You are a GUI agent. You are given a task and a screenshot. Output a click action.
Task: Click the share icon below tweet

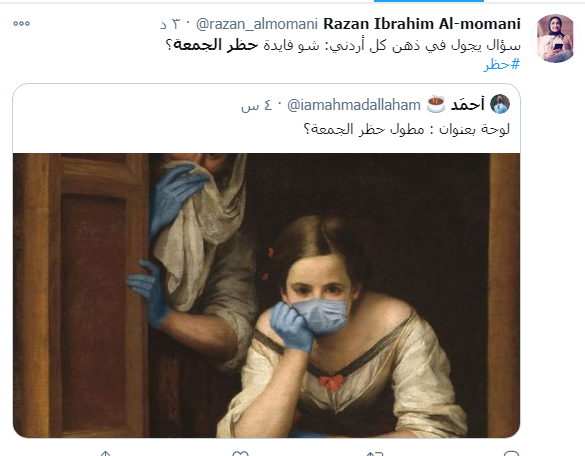(105, 453)
